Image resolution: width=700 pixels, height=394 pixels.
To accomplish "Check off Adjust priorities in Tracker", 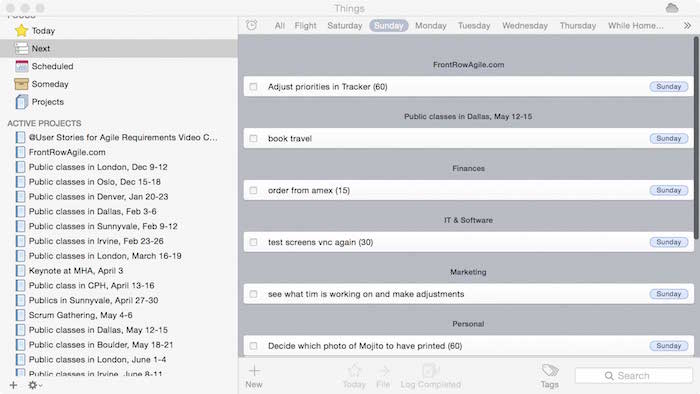I will click(254, 87).
